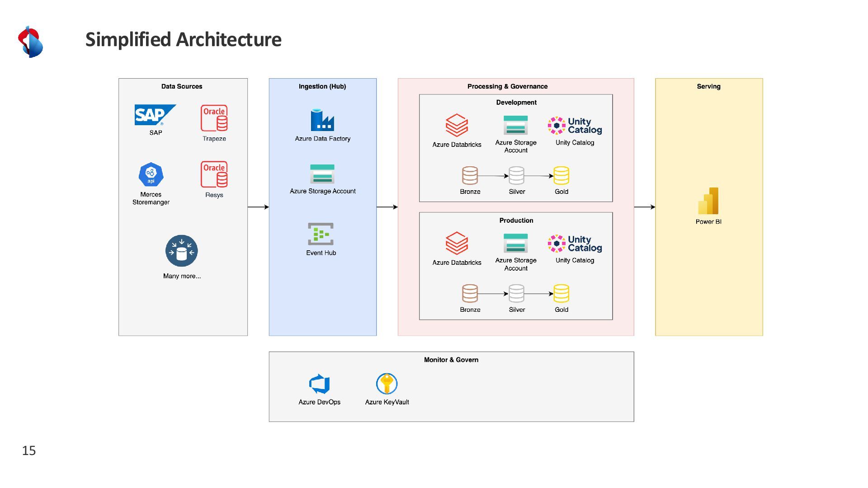This screenshot has height=488, width=868.
Task: Select the Bronze database icon in Development
Action: coord(470,175)
